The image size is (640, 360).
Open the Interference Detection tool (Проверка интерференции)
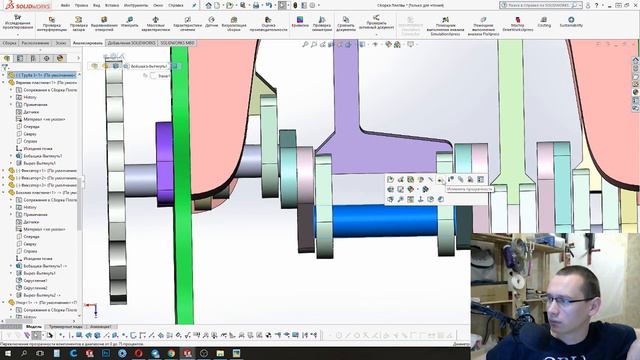click(52, 24)
